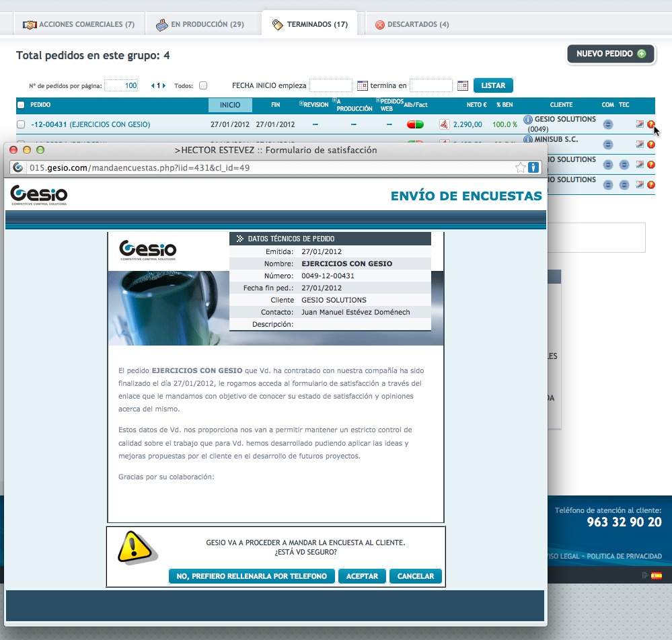The height and width of the screenshot is (640, 672).
Task: Open client info icon for Minisub S.C.
Action: pos(528,139)
